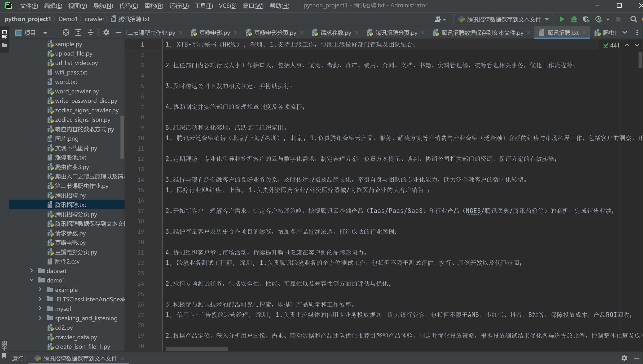The height and width of the screenshot is (364, 643).
Task: Switch to the 豆瓣电影分页.py tab
Action: click(x=275, y=33)
